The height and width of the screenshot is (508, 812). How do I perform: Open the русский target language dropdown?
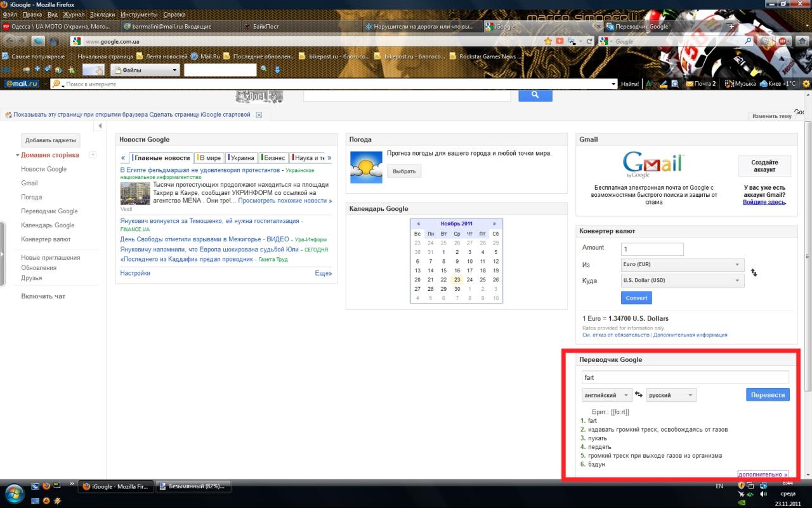tap(671, 395)
